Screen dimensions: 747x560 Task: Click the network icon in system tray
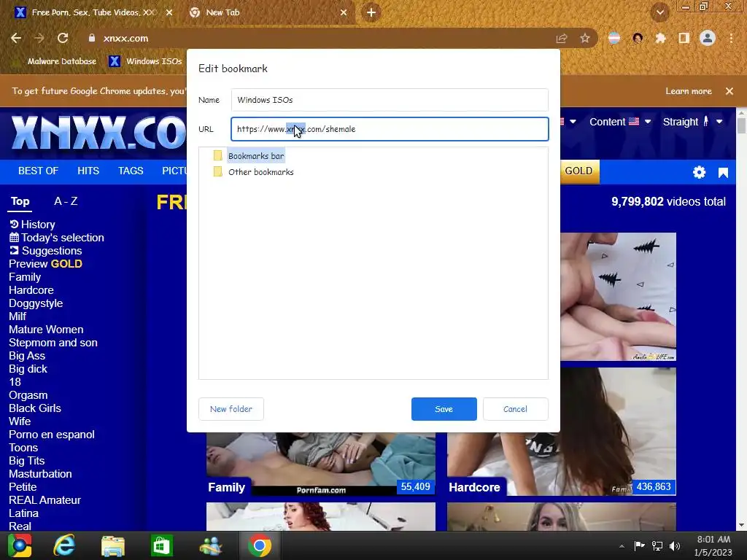657,546
